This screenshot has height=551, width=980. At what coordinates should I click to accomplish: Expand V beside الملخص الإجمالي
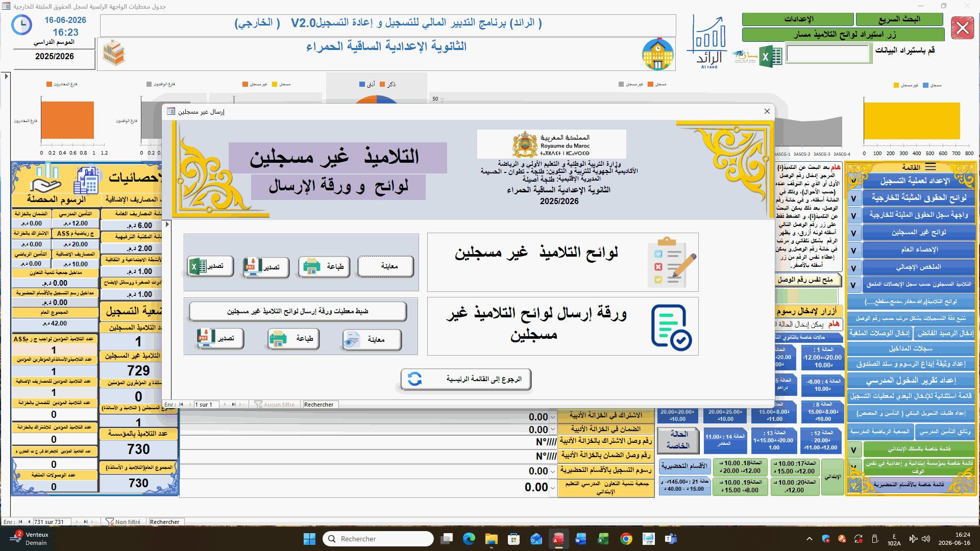(853, 268)
